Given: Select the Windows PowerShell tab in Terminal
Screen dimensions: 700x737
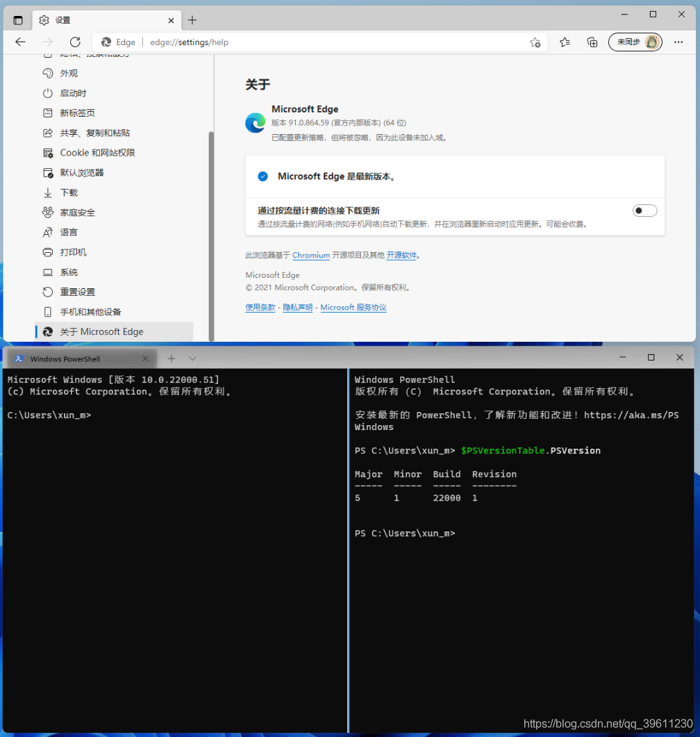Looking at the screenshot, I should tap(82, 358).
